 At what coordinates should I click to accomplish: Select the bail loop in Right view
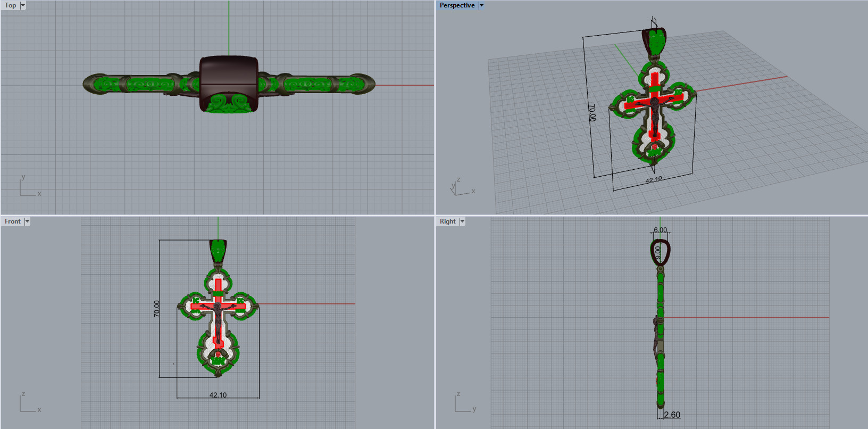click(660, 253)
